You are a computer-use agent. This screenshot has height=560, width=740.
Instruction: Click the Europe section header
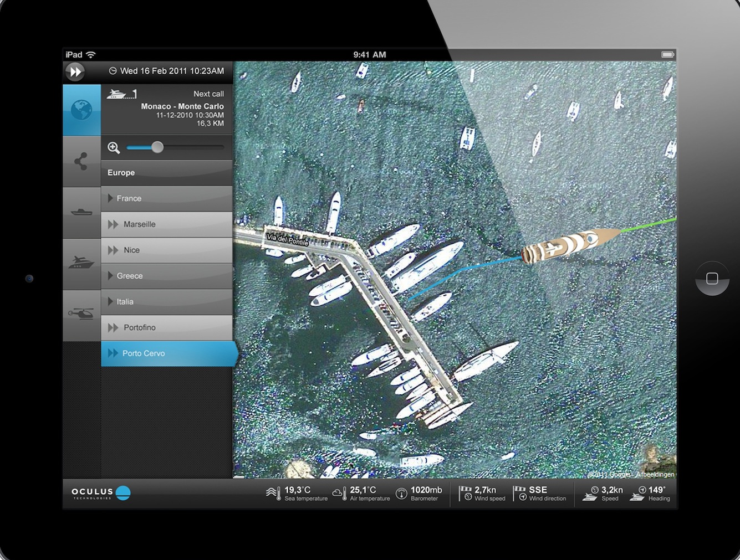121,172
